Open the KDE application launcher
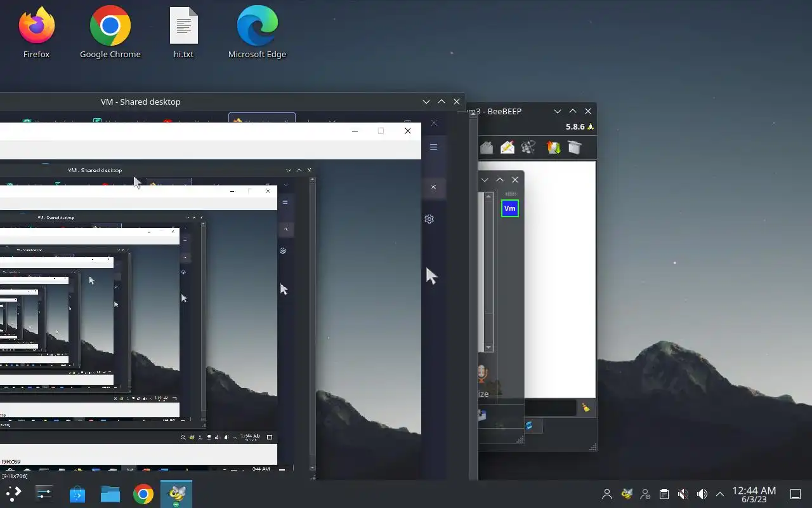Image resolution: width=812 pixels, height=508 pixels. 14,494
